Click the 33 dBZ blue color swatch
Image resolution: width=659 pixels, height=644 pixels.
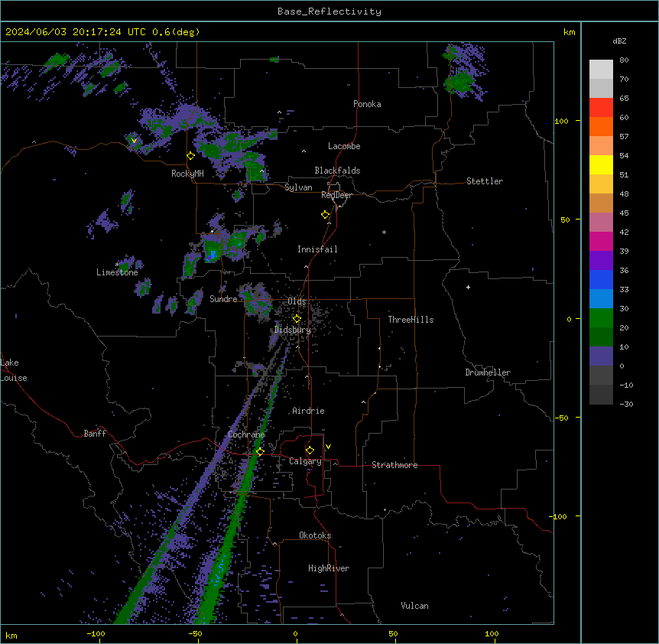601,279
